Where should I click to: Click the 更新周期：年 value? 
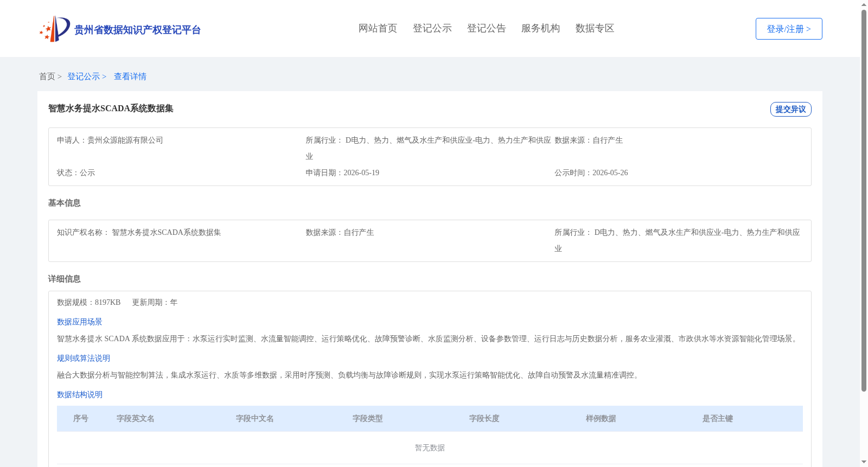pos(155,302)
